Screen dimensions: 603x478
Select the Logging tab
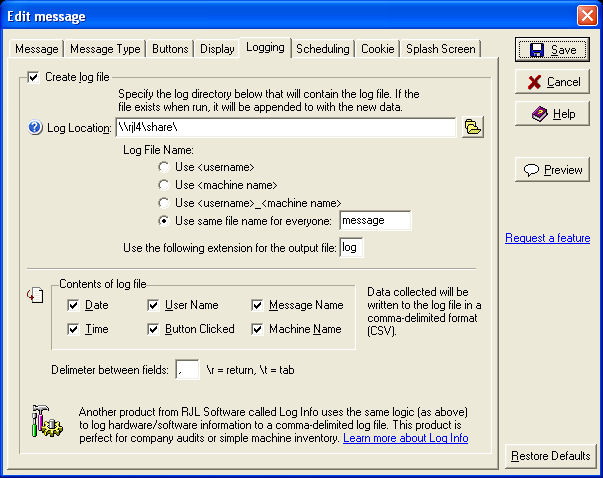pyautogui.click(x=265, y=48)
